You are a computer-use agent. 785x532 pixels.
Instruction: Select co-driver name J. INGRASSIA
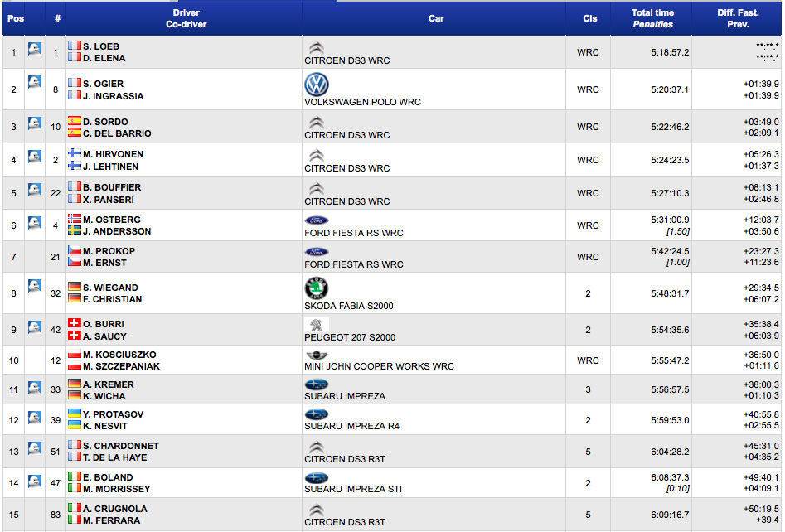point(113,96)
